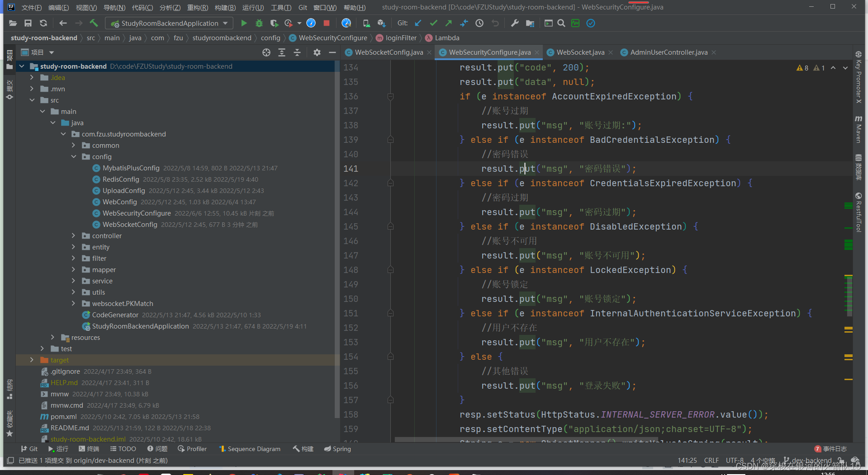868x475 pixels.
Task: Open IDE settings via the wrench icon
Action: [515, 23]
